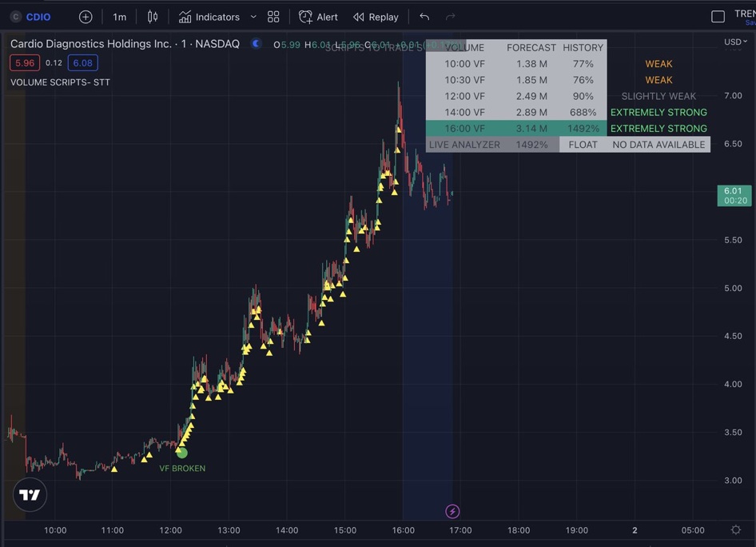Open indicator templates grid icon

[x=273, y=17]
